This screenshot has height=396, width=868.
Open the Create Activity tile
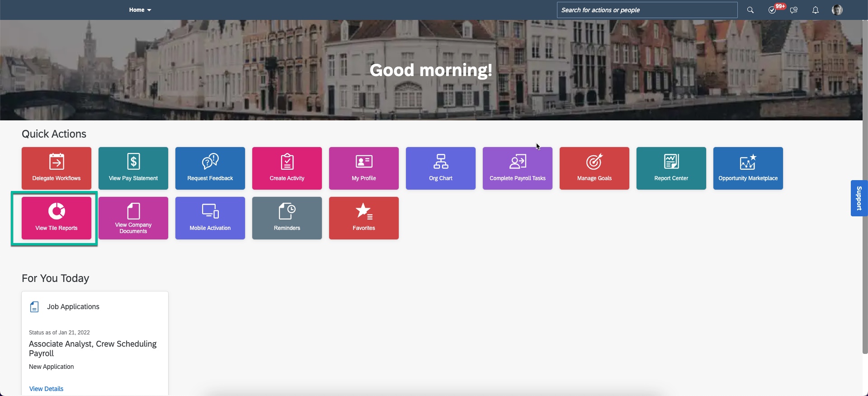coord(287,168)
